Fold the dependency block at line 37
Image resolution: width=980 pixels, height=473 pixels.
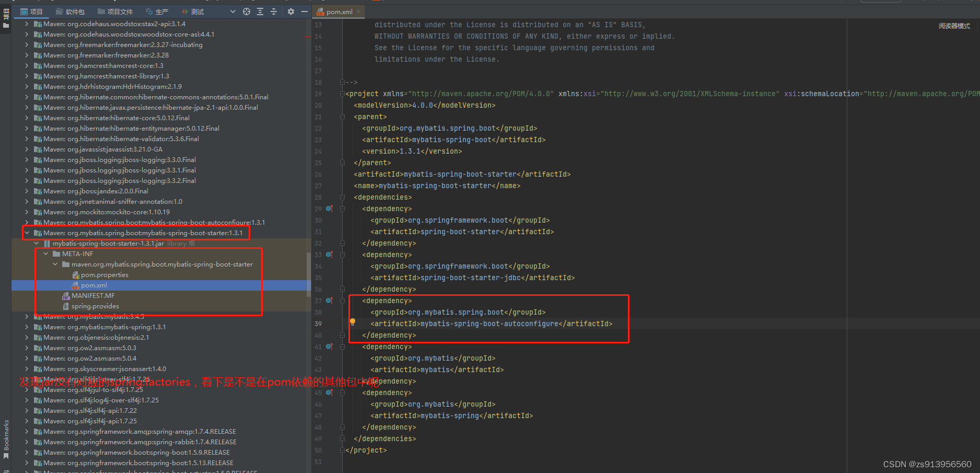342,301
